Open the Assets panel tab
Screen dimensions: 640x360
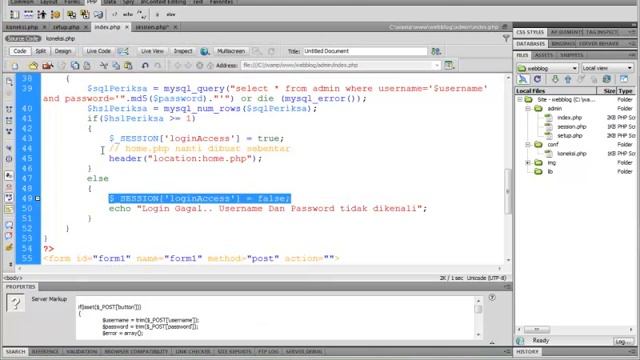tap(544, 55)
